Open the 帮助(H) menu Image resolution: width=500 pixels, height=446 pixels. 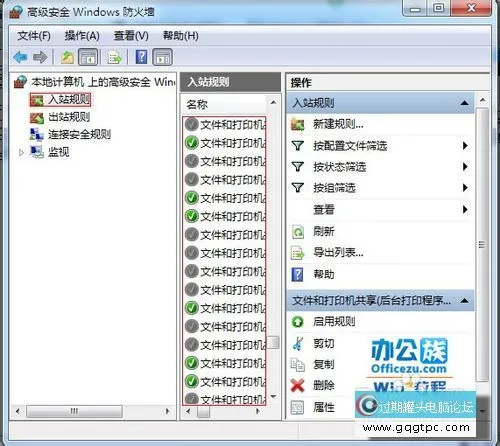click(181, 36)
